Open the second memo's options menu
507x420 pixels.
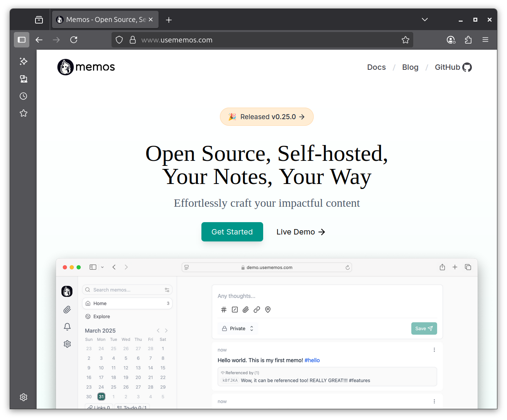tap(434, 401)
